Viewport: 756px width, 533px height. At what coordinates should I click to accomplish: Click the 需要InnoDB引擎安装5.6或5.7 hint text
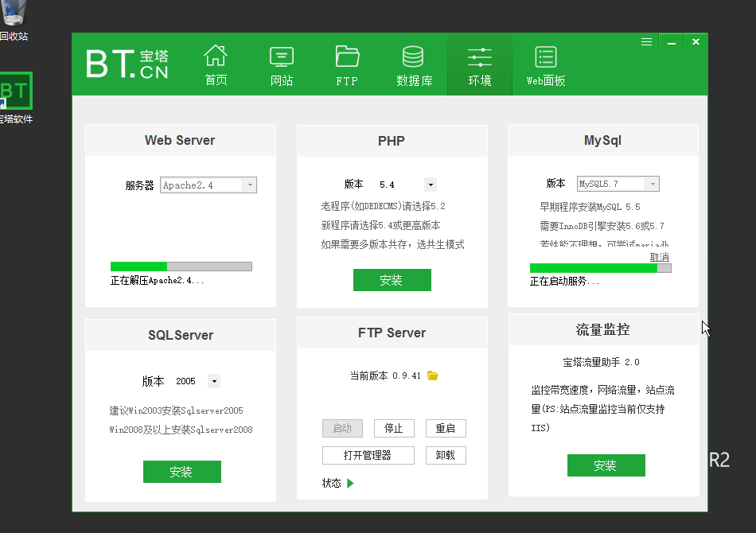click(x=602, y=226)
